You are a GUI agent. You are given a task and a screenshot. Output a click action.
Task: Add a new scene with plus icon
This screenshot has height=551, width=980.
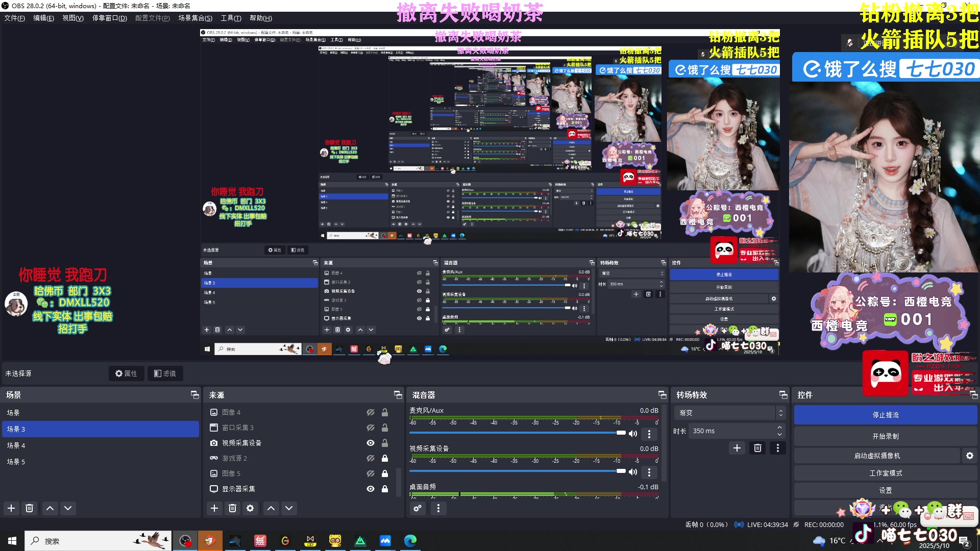coord(11,508)
